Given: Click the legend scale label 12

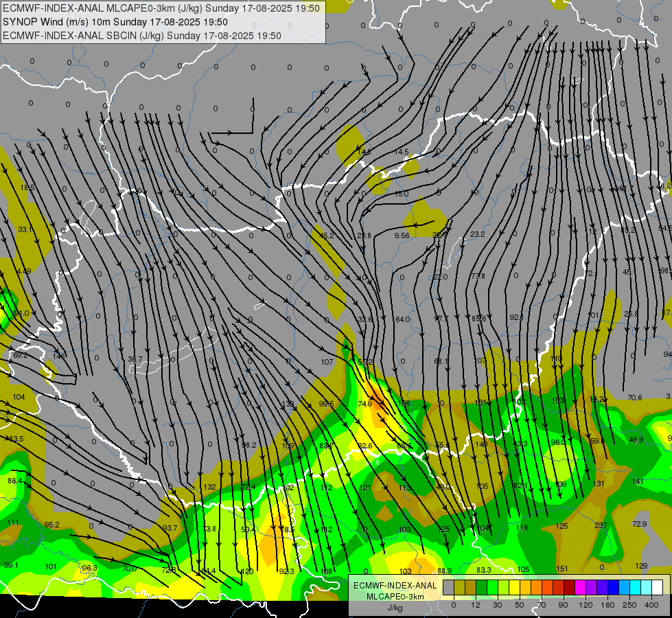Looking at the screenshot, I should tap(476, 605).
